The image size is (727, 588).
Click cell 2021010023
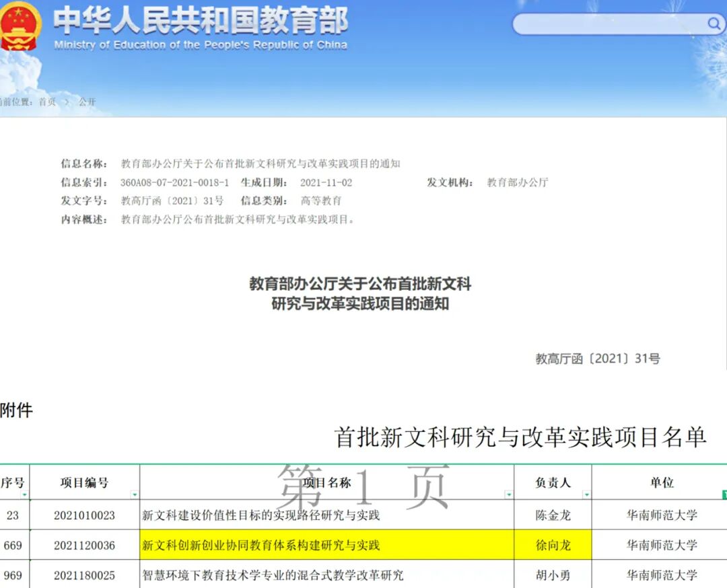tap(84, 515)
